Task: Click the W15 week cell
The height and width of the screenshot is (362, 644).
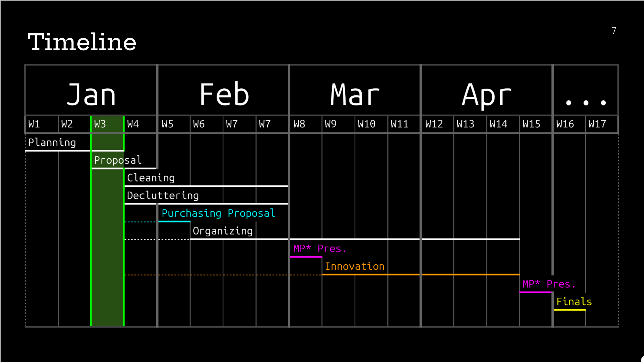Action: tap(536, 124)
